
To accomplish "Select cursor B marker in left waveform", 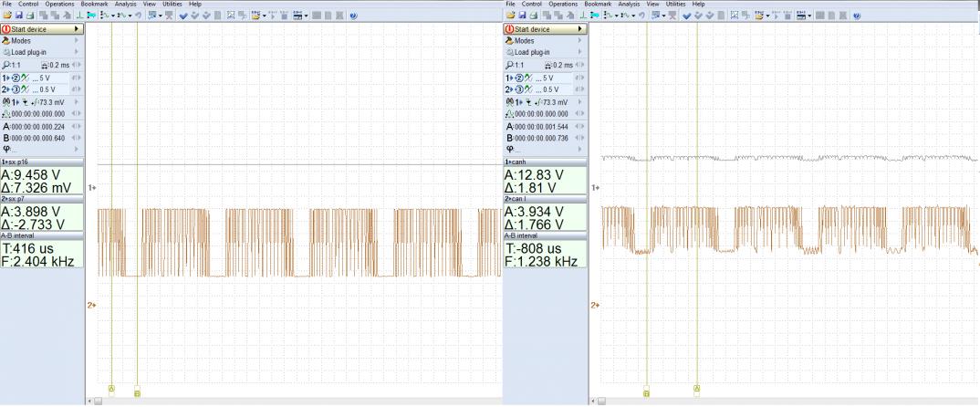I will point(137,392).
